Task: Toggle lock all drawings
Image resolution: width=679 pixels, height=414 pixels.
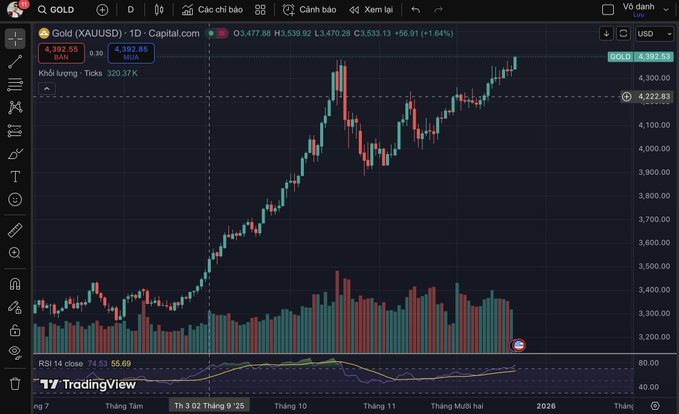Action: tap(15, 329)
